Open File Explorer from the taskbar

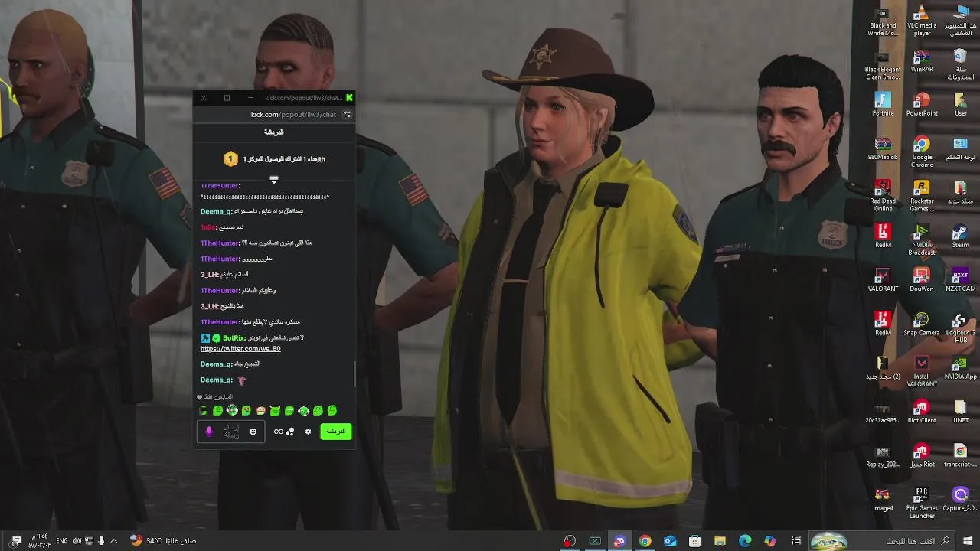pos(720,541)
